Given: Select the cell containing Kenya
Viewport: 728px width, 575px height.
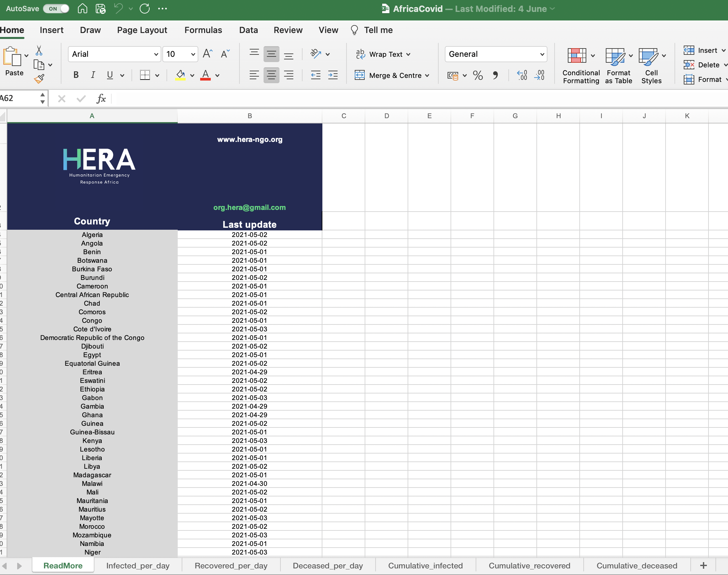Looking at the screenshot, I should click(x=92, y=441).
